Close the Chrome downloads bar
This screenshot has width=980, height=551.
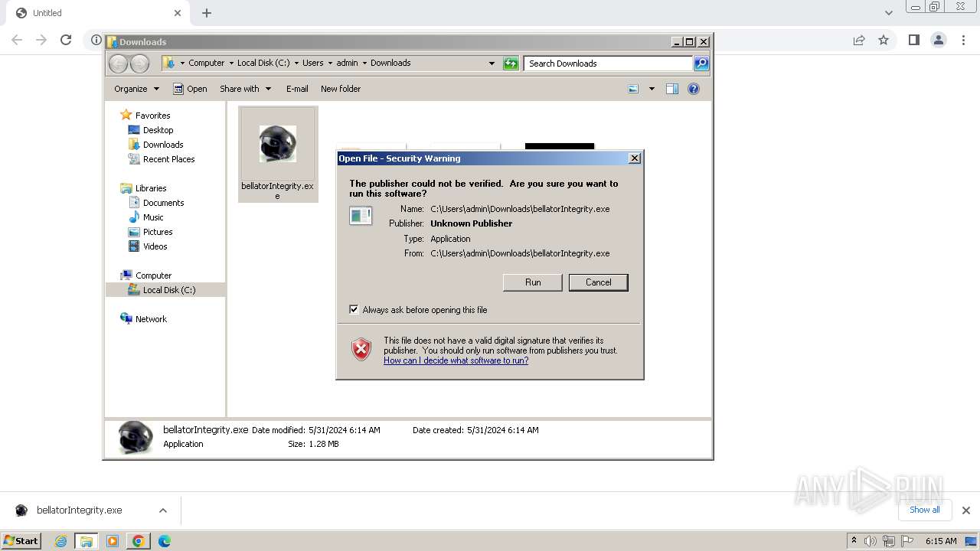click(x=965, y=510)
